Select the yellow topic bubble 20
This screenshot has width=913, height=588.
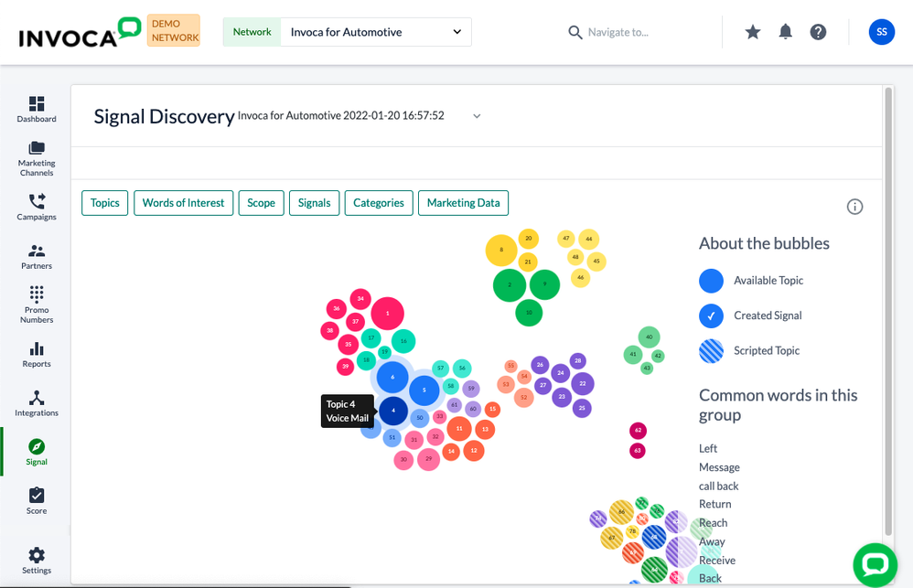[x=528, y=238]
